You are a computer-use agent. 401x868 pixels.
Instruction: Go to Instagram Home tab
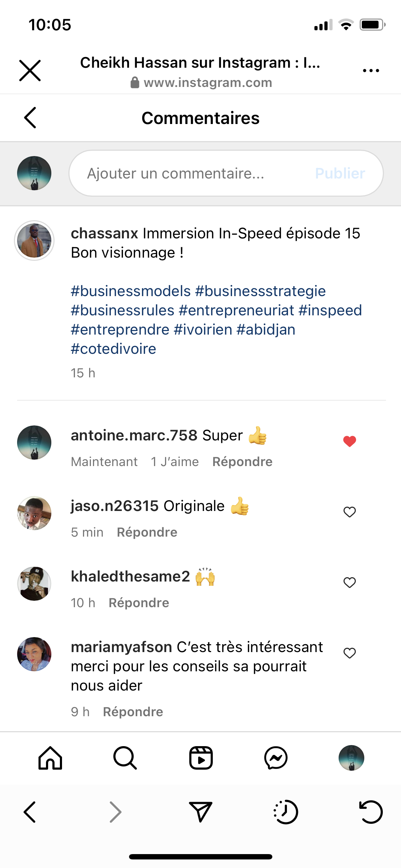tap(50, 758)
